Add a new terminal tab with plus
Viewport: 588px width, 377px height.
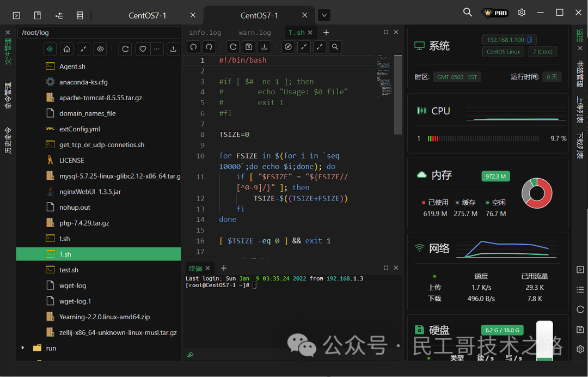pyautogui.click(x=224, y=268)
